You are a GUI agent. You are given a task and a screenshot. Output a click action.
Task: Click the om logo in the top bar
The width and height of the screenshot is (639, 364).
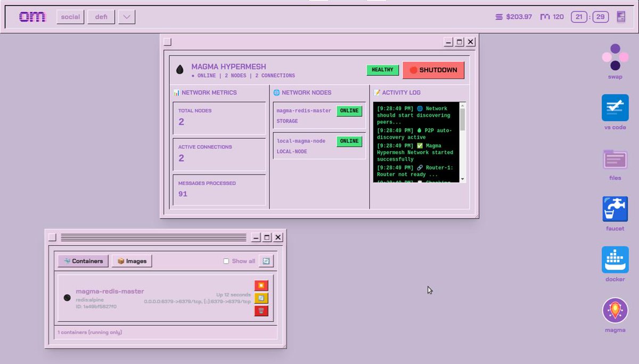point(32,17)
